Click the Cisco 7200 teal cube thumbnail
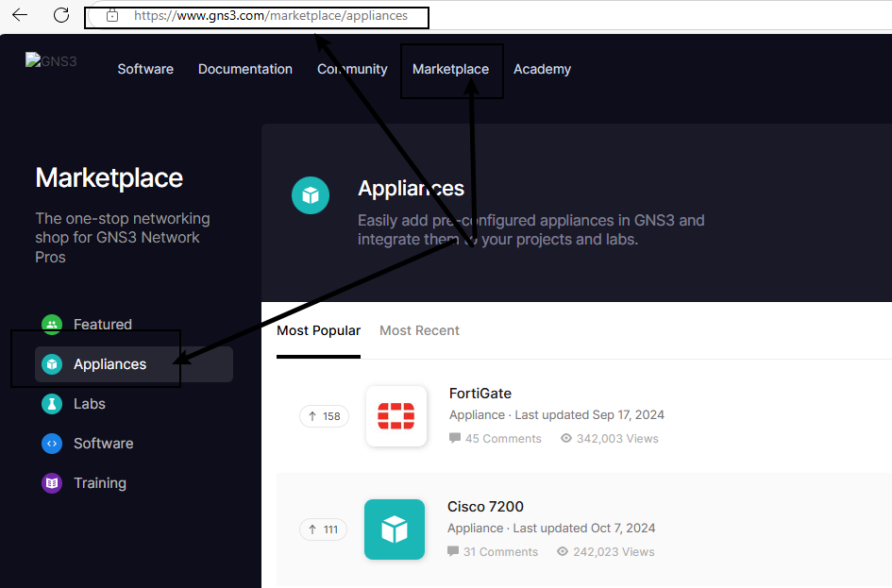The height and width of the screenshot is (588, 892). [x=395, y=529]
